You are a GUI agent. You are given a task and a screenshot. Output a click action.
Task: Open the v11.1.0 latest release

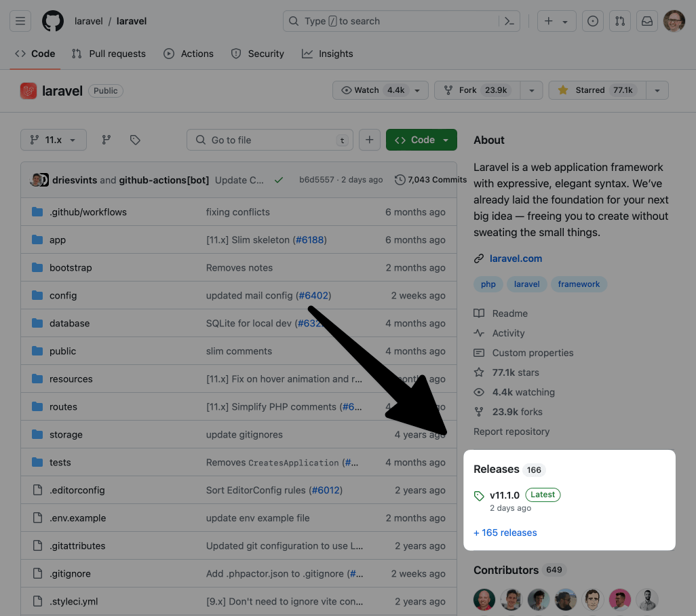[x=505, y=495]
